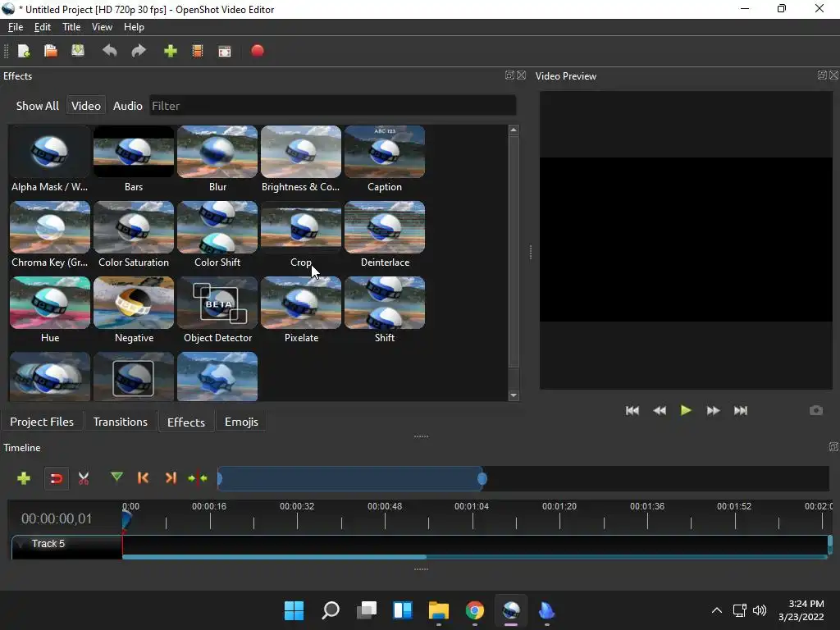840x630 pixels.
Task: Click the fast forward button
Action: click(x=713, y=410)
